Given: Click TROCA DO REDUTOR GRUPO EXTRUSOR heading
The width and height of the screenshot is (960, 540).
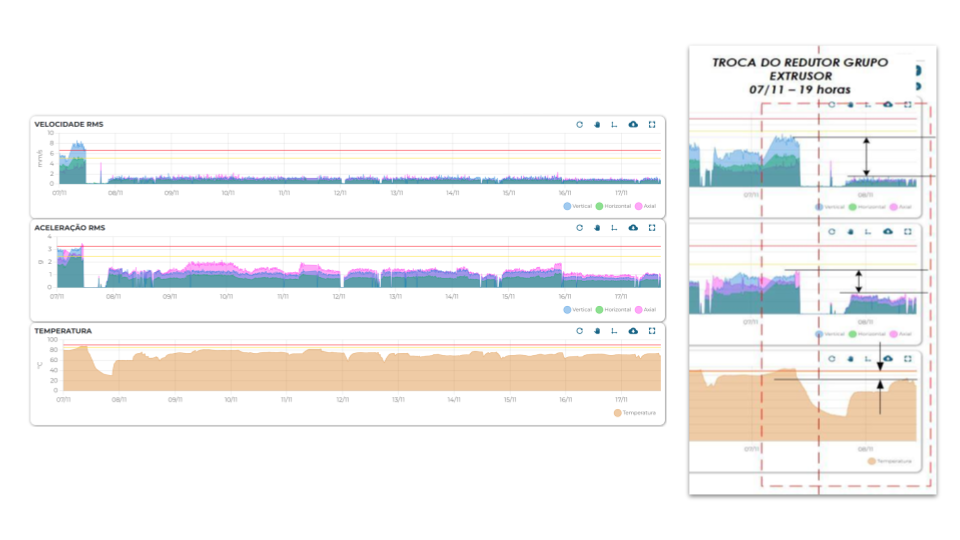Looking at the screenshot, I should point(800,69).
